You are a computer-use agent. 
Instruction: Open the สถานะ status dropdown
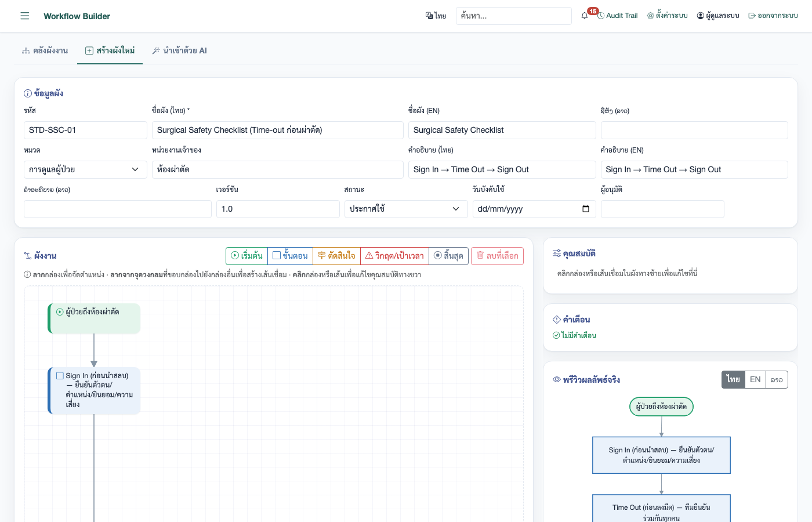[x=406, y=209]
